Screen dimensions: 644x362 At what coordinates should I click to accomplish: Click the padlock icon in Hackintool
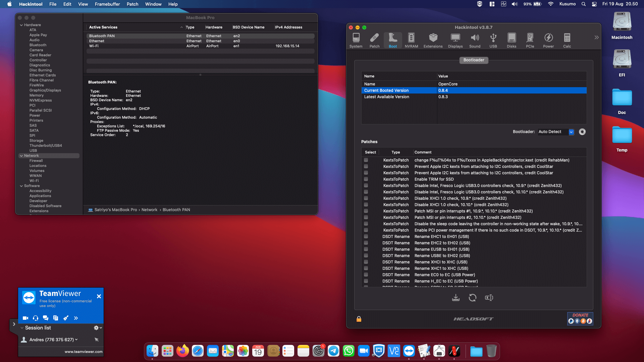pyautogui.click(x=359, y=319)
